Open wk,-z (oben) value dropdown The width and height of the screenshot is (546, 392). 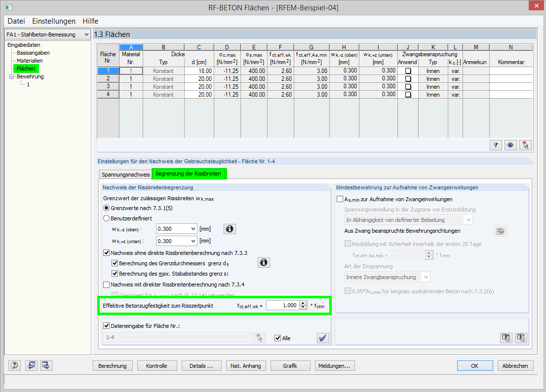[193, 229]
